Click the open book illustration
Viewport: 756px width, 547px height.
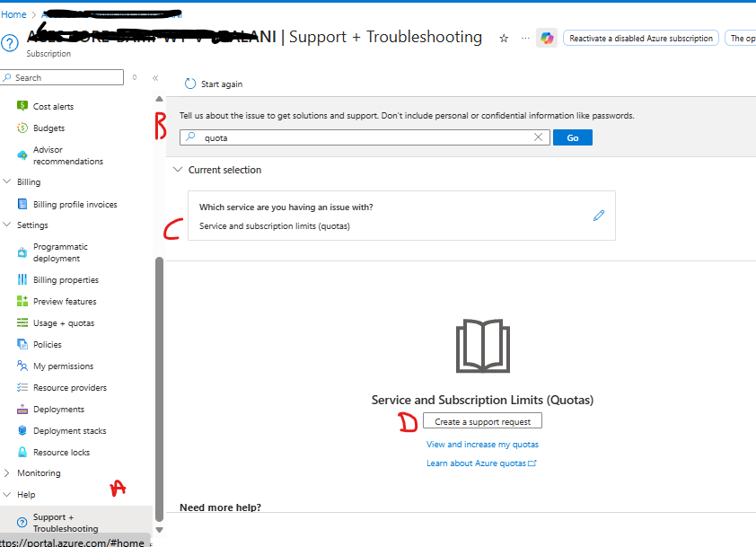tap(483, 347)
